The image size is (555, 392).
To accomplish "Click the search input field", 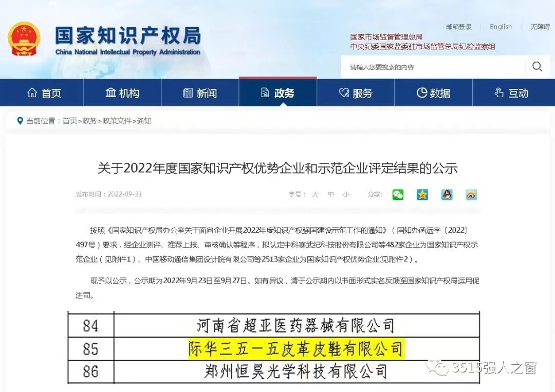I will pyautogui.click(x=433, y=67).
